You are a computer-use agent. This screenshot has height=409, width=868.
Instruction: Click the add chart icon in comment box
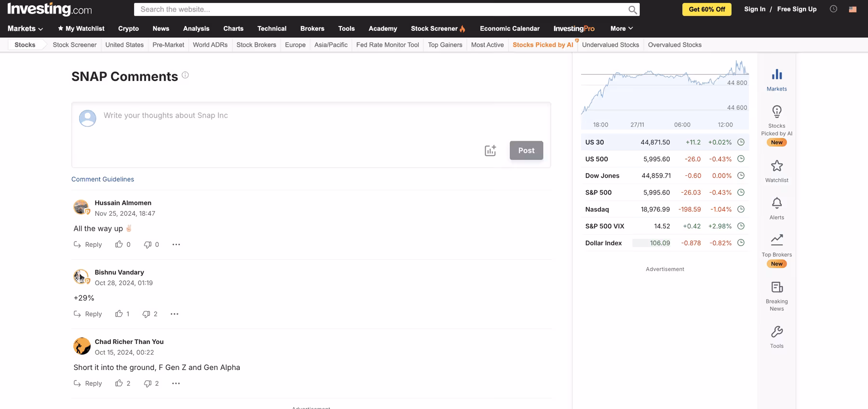pyautogui.click(x=490, y=150)
